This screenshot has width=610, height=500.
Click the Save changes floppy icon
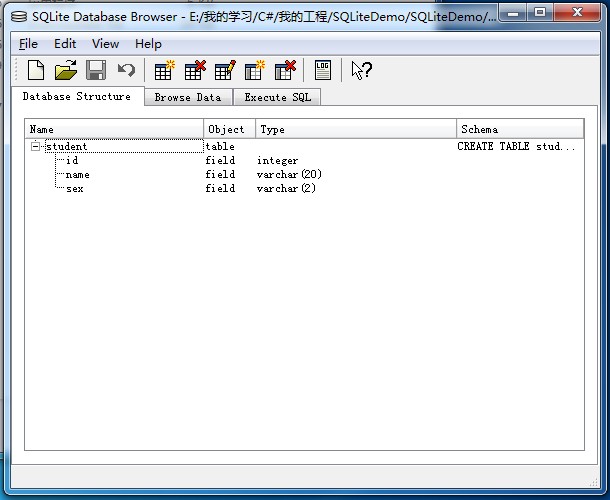point(96,70)
